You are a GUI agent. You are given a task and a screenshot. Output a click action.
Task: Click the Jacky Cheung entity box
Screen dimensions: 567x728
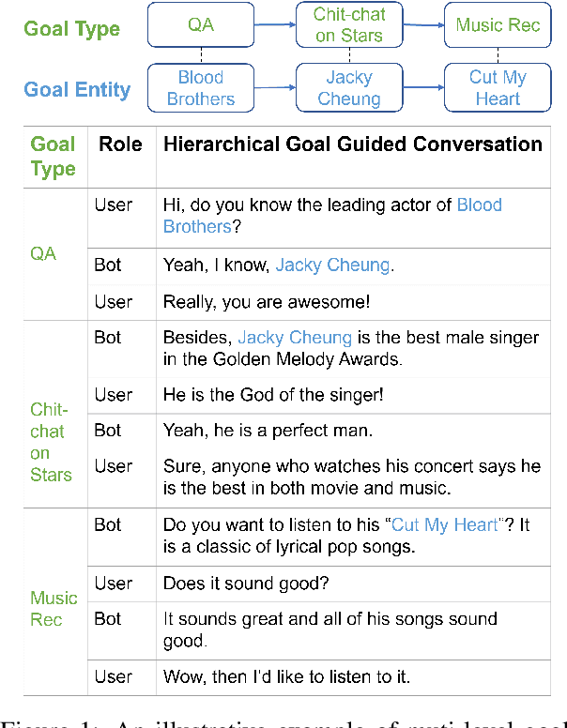[349, 88]
